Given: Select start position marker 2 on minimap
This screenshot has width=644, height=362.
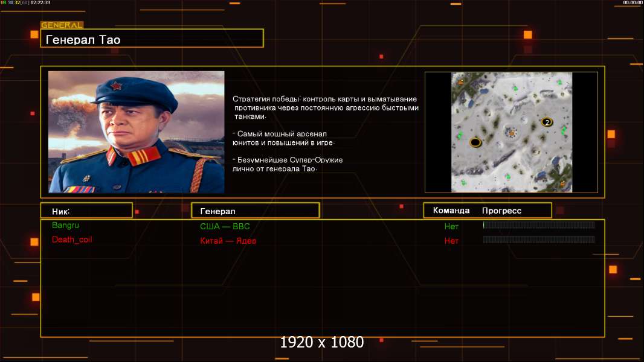Looking at the screenshot, I should tap(547, 122).
